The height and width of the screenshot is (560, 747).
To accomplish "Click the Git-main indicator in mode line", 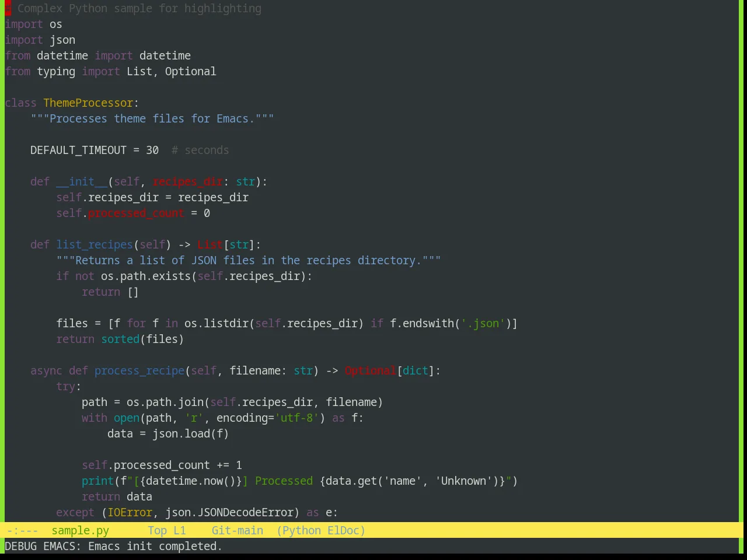I will click(x=237, y=530).
